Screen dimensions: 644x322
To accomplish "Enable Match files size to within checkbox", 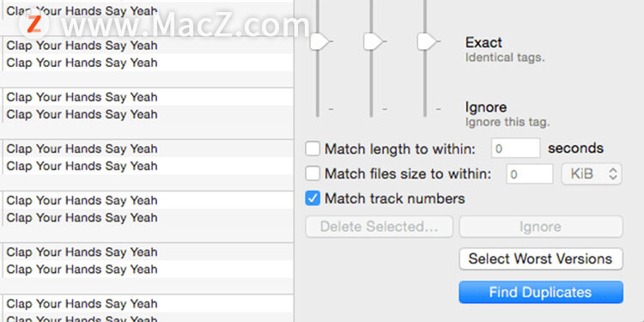I will click(x=313, y=173).
